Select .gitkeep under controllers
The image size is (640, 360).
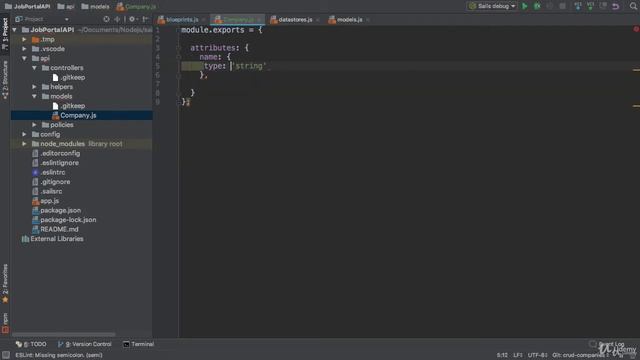point(69,77)
